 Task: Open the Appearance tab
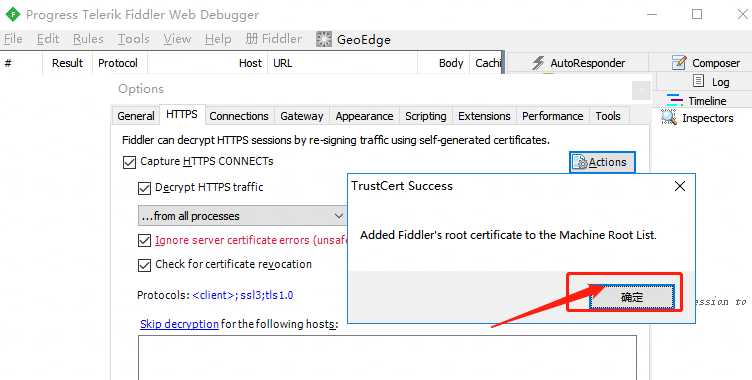point(364,116)
